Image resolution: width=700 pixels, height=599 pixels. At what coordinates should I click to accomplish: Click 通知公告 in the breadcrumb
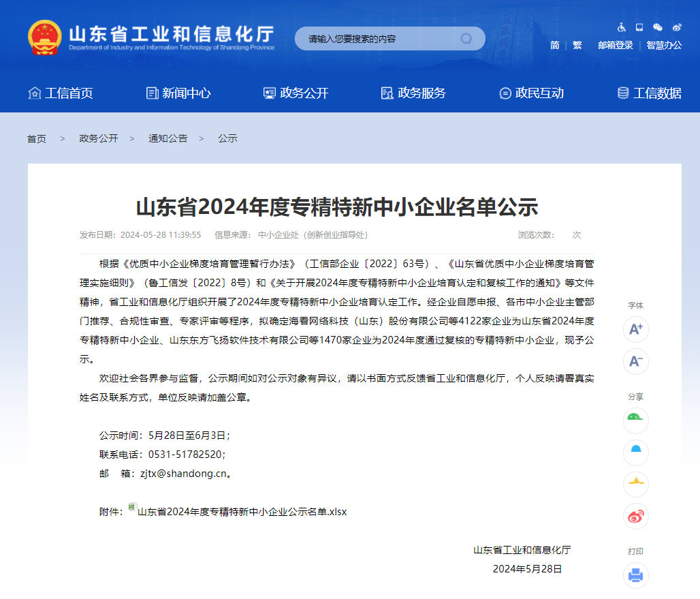pos(168,138)
